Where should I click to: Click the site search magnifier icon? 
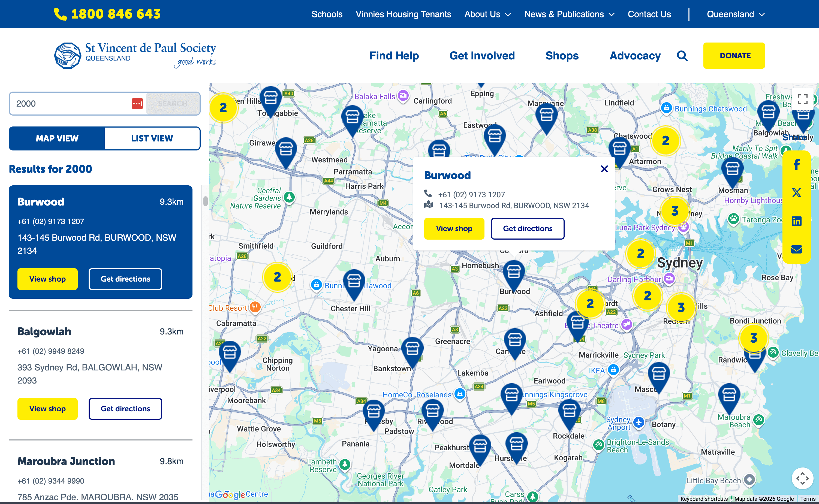[x=682, y=56]
